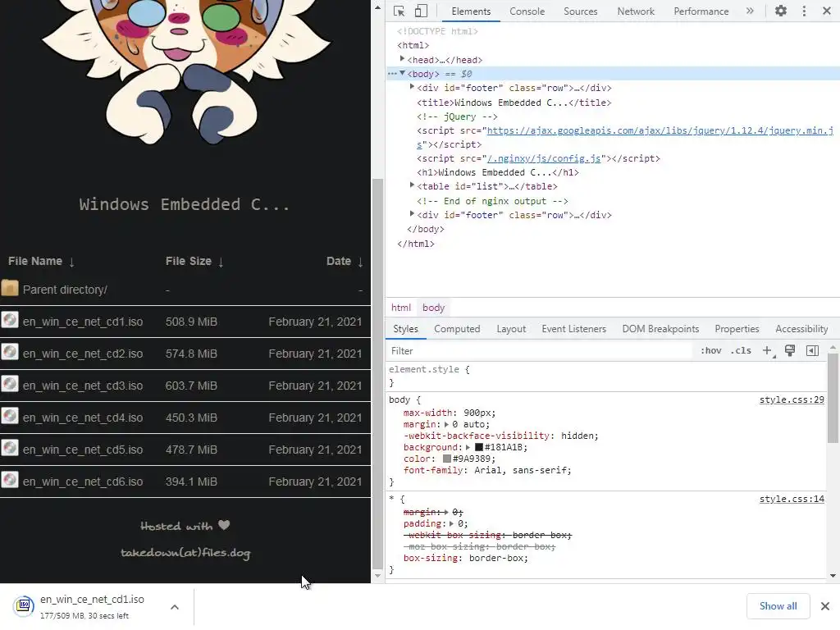Open DevTools settings gear
This screenshot has width=840, height=630.
click(781, 11)
